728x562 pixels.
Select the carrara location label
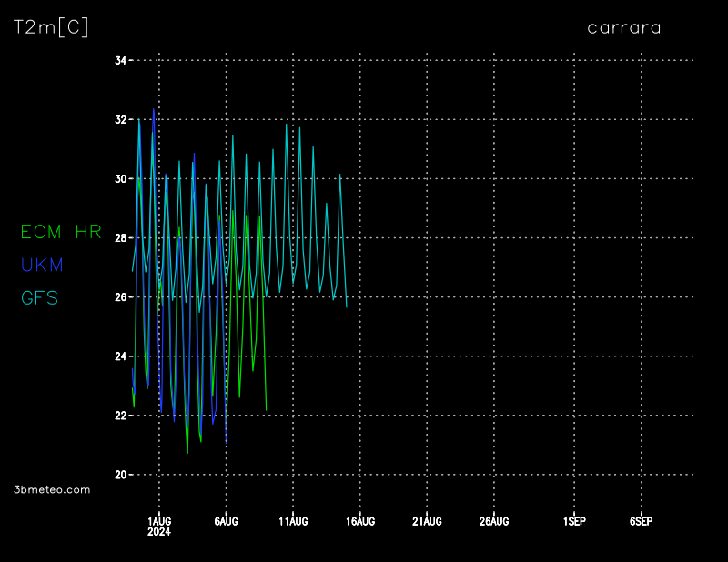[624, 27]
